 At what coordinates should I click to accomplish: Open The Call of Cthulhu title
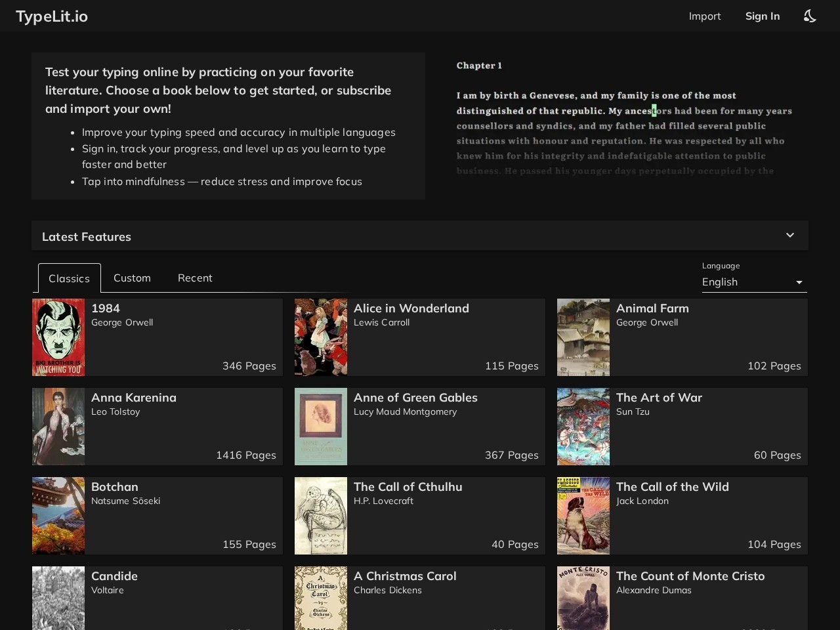click(408, 487)
